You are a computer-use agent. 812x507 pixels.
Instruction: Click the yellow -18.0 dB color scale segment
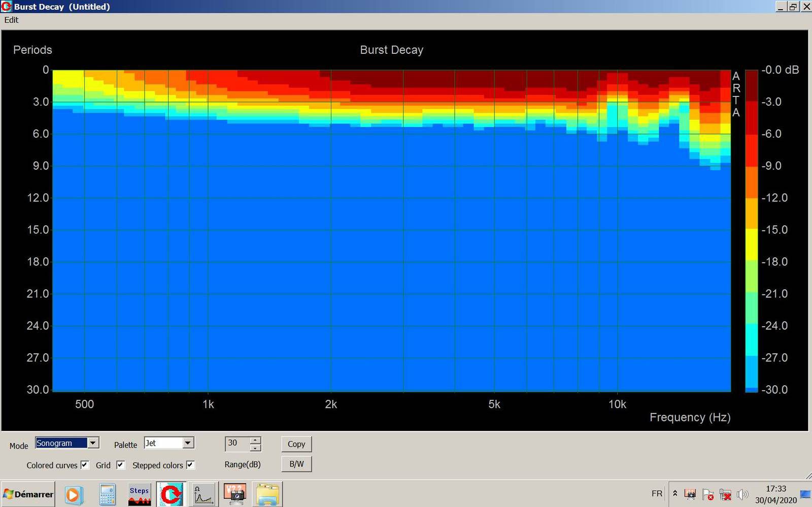coord(751,245)
